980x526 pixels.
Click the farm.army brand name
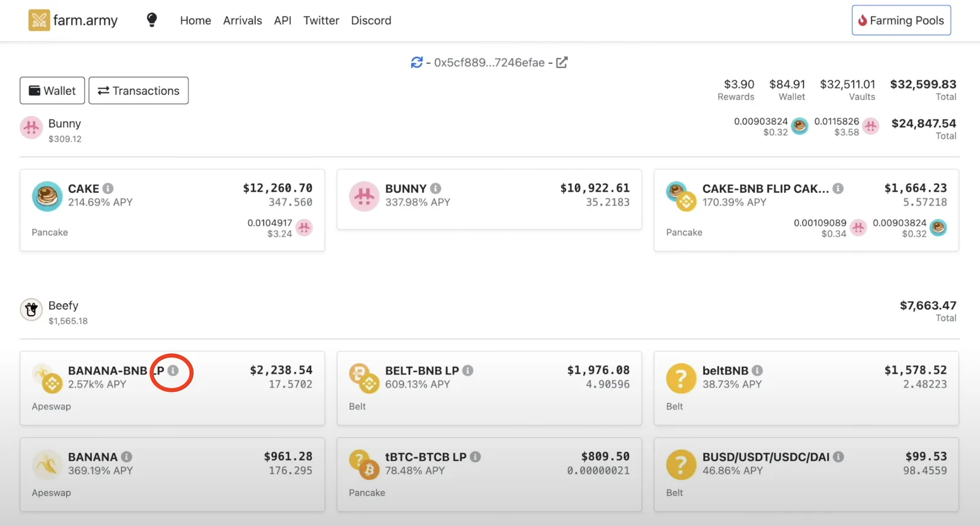tap(85, 20)
